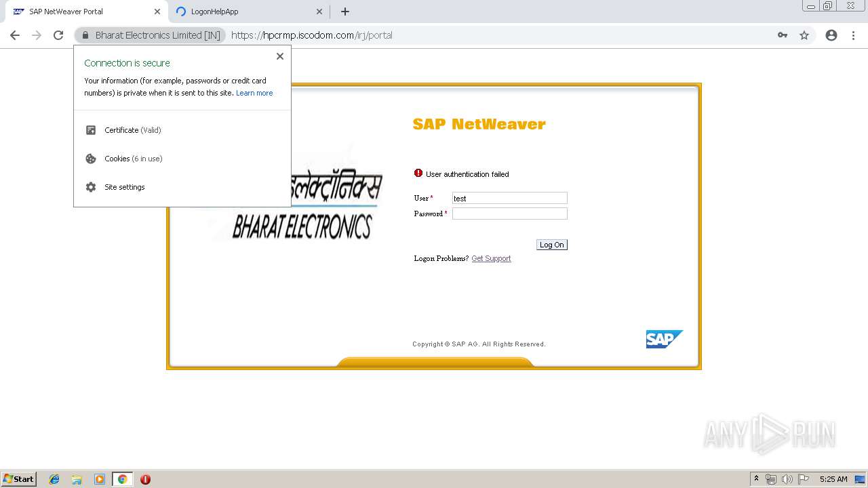Screen dimensions: 868x488
Task: Focus the Password input field
Action: [x=510, y=213]
